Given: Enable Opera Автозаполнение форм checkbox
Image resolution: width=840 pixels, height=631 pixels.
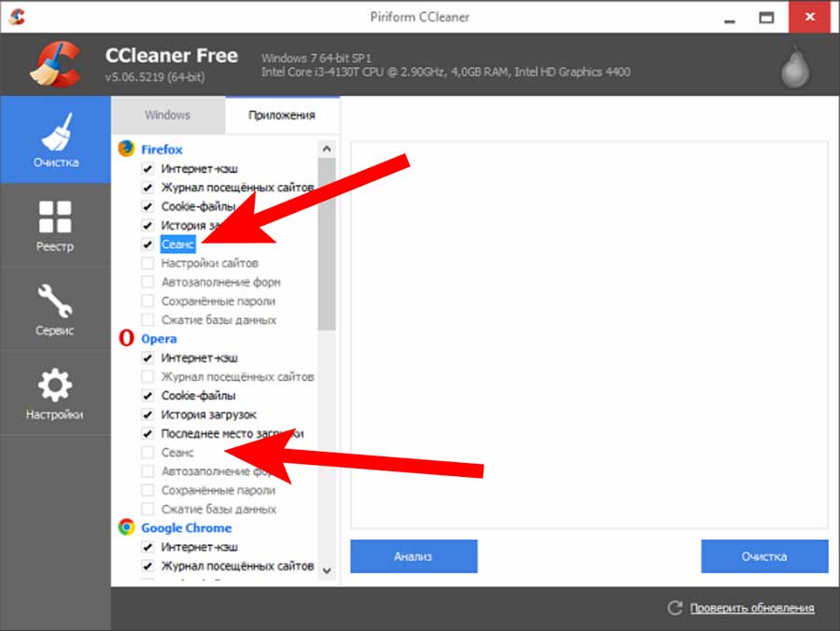Looking at the screenshot, I should point(147,471).
